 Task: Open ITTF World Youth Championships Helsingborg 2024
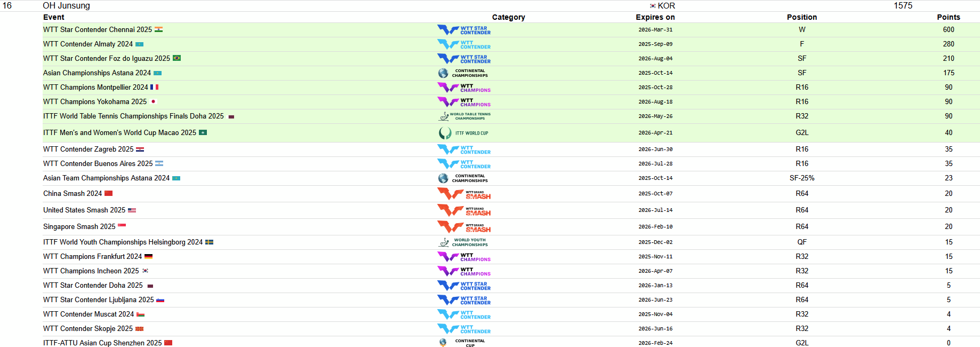[x=123, y=242]
